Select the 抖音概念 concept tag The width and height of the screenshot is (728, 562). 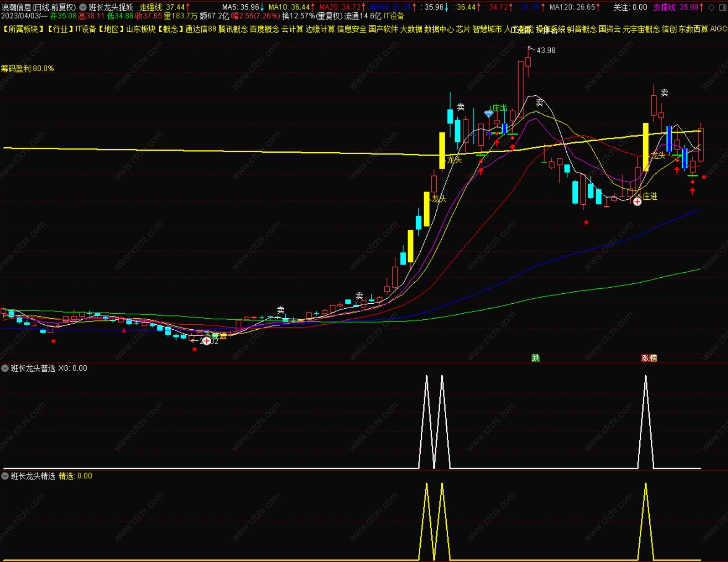click(x=582, y=29)
